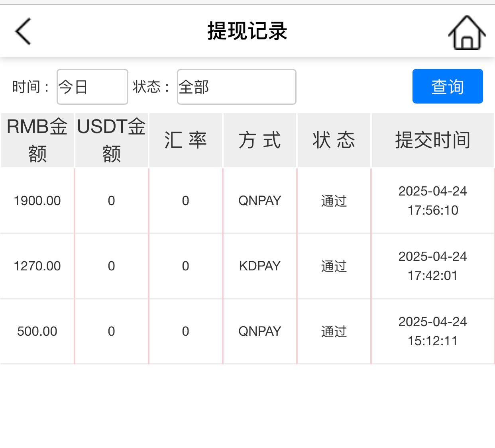The image size is (495, 448).
Task: Select the 状态 table column header
Action: pos(334,140)
